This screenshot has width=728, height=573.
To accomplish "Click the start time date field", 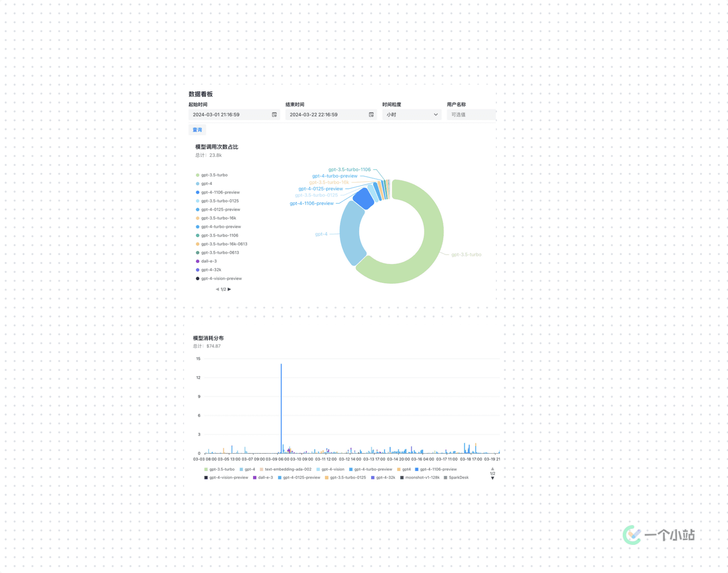I will click(x=229, y=115).
